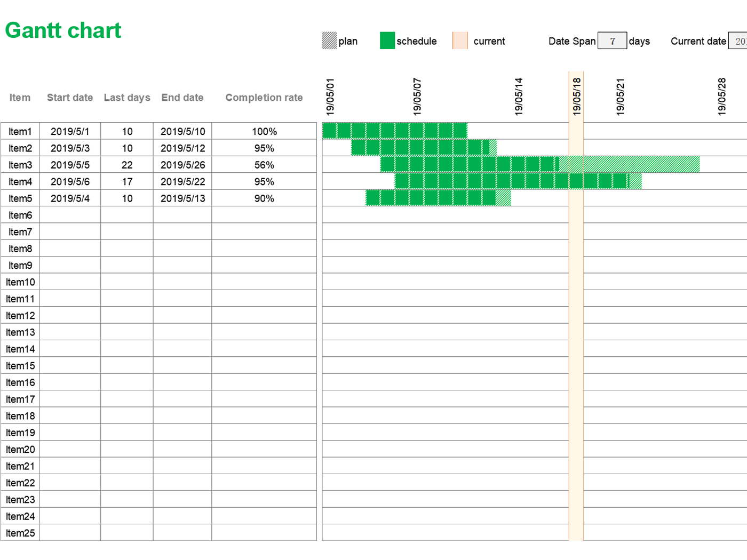This screenshot has width=747, height=560.
Task: Select the 17 last days cell
Action: pyautogui.click(x=127, y=181)
